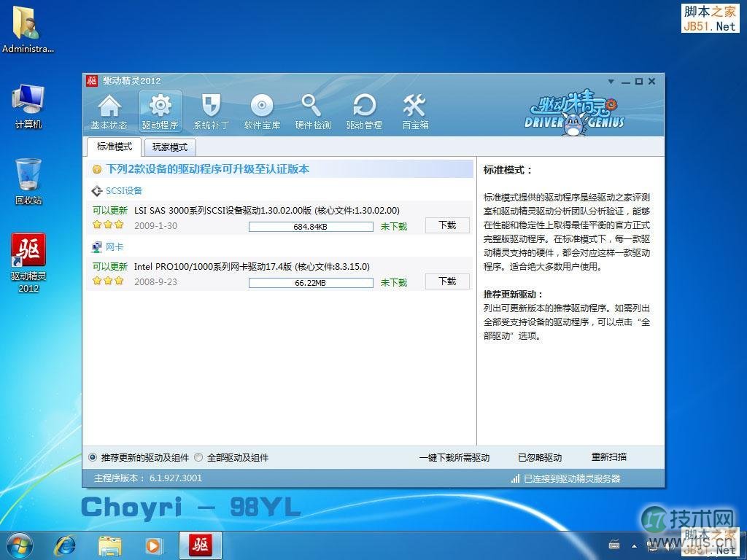Viewport: 747px width, 560px height.
Task: Select the 驱动程序 gear icon
Action: [160, 111]
